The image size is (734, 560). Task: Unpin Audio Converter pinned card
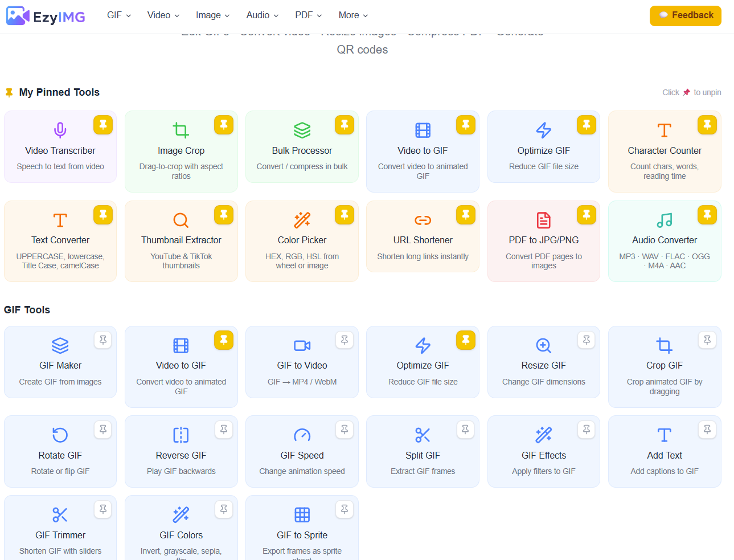(x=707, y=215)
